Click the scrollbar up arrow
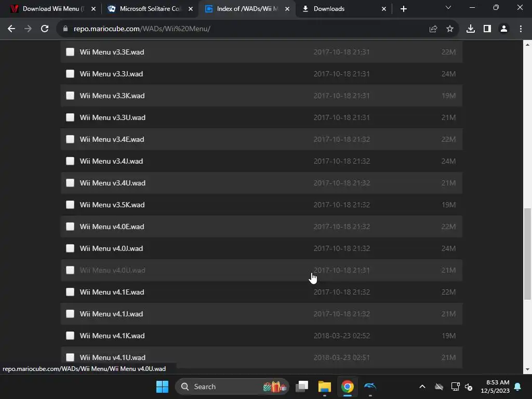The height and width of the screenshot is (399, 532). point(527,45)
